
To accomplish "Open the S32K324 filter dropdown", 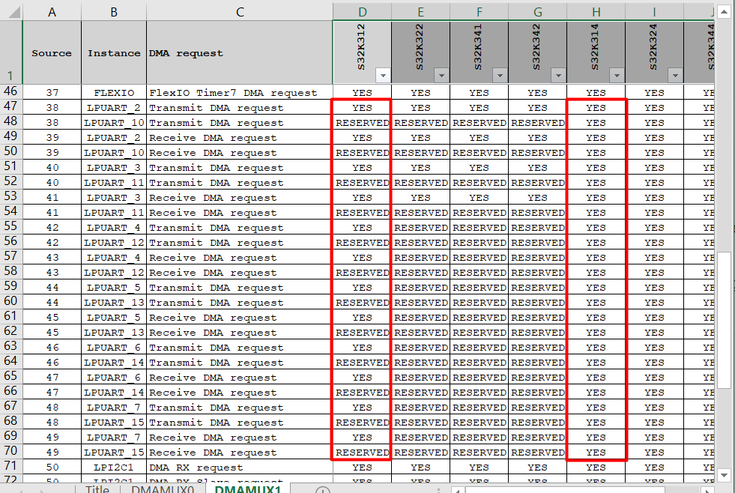I will point(675,75).
